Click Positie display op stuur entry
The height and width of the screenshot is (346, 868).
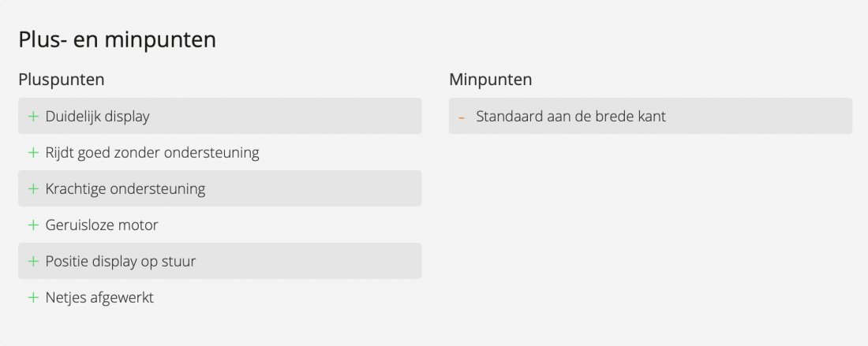(x=121, y=261)
